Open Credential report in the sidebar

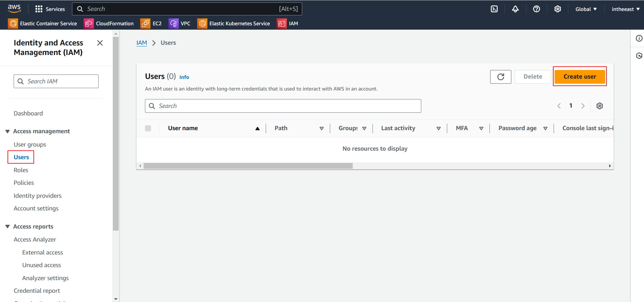37,291
